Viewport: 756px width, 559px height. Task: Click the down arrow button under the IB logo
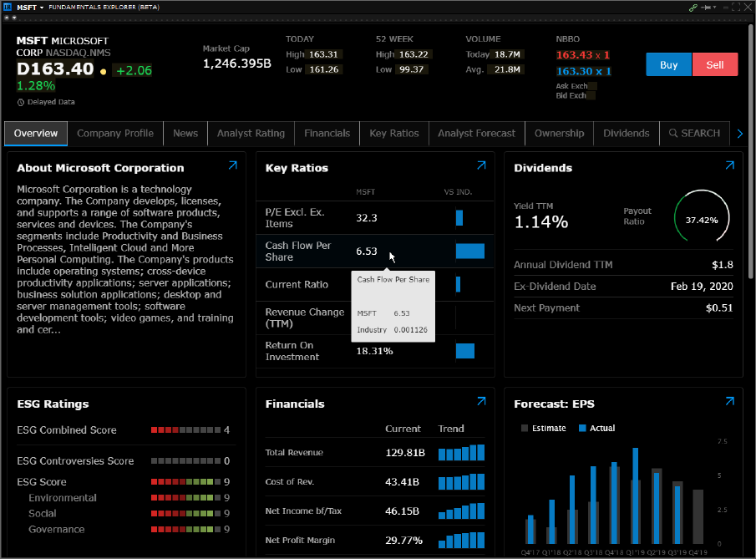pos(14,18)
